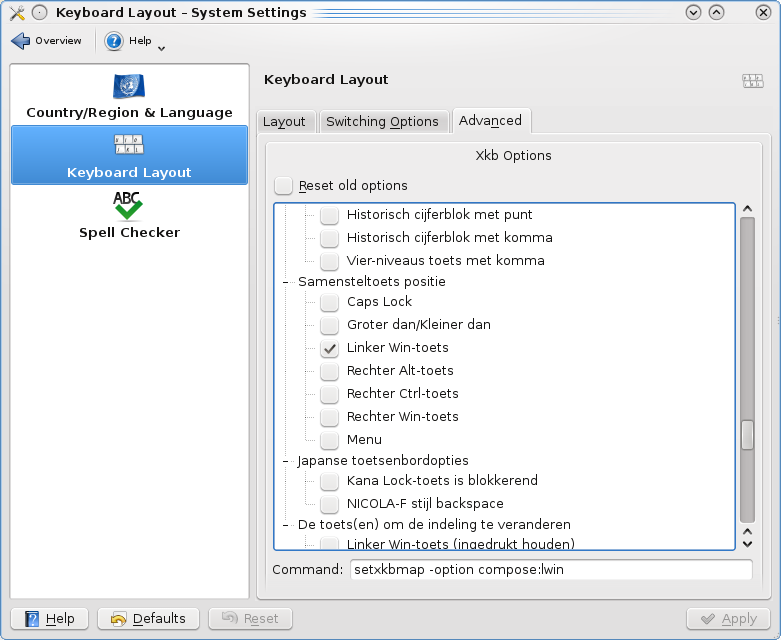Viewport: 781px width, 640px height.
Task: Open Country/Region & Language flag icon
Action: pyautogui.click(x=129, y=86)
